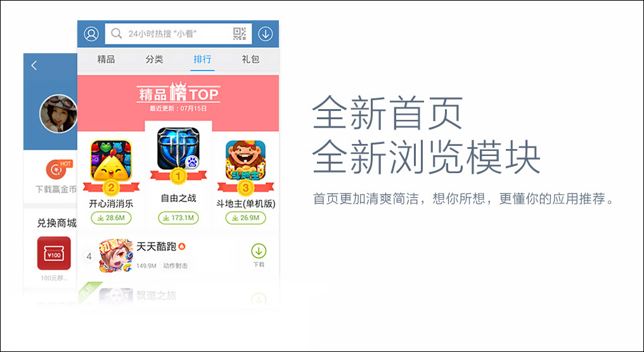644x352 pixels.
Task: Click the search field with 24小时热搜
Action: (178, 34)
